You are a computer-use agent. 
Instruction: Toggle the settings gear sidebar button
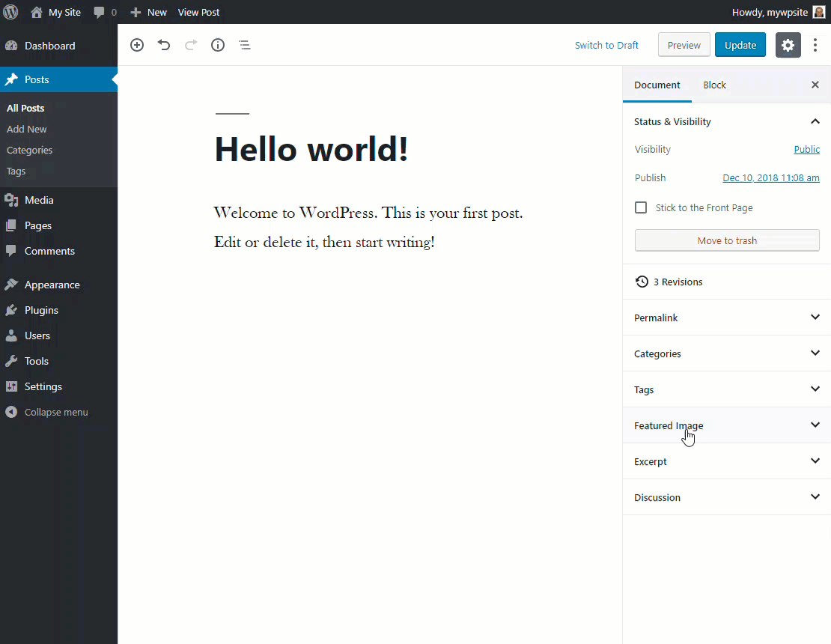pos(788,45)
